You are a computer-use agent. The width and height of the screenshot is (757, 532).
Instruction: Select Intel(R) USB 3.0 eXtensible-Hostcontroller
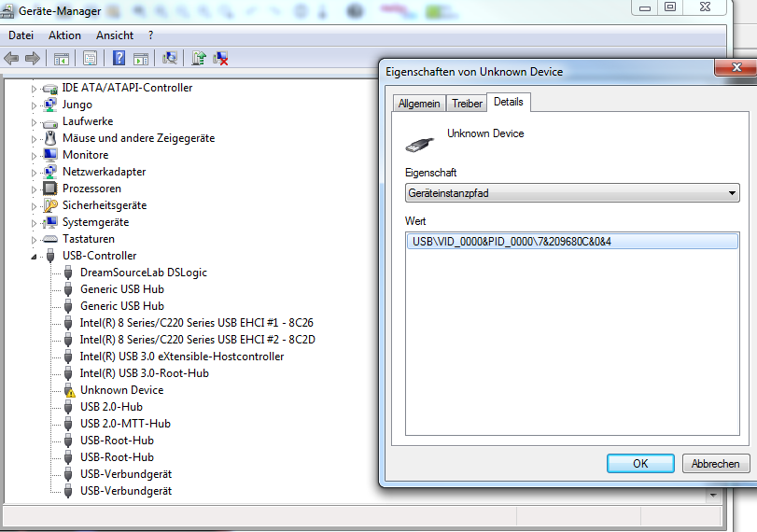point(181,357)
